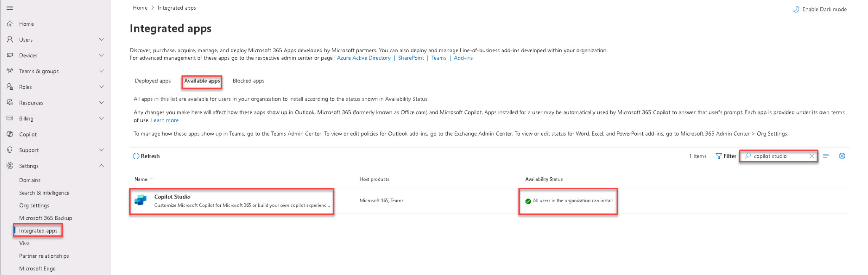The width and height of the screenshot is (868, 275).
Task: Clear the copilot studio search text
Action: [x=812, y=156]
